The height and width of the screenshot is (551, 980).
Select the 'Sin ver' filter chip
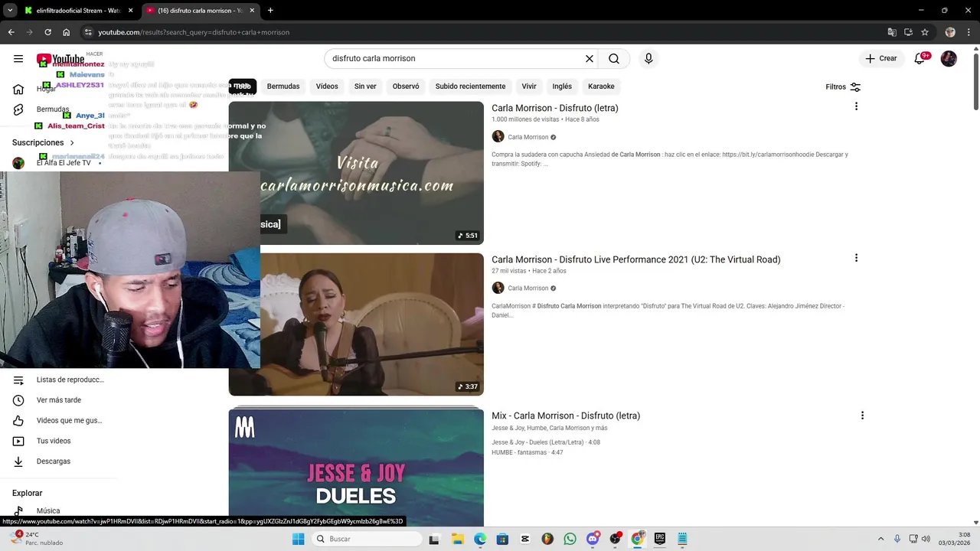365,86
